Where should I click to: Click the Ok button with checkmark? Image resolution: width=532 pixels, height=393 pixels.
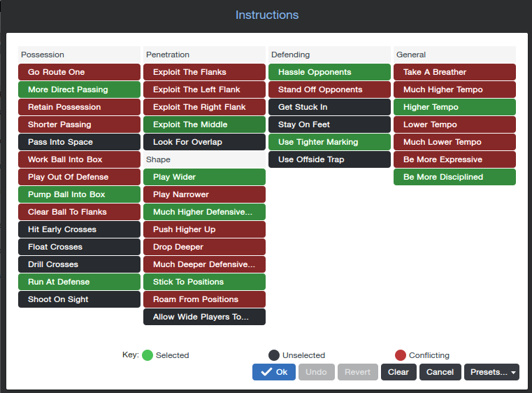[274, 372]
